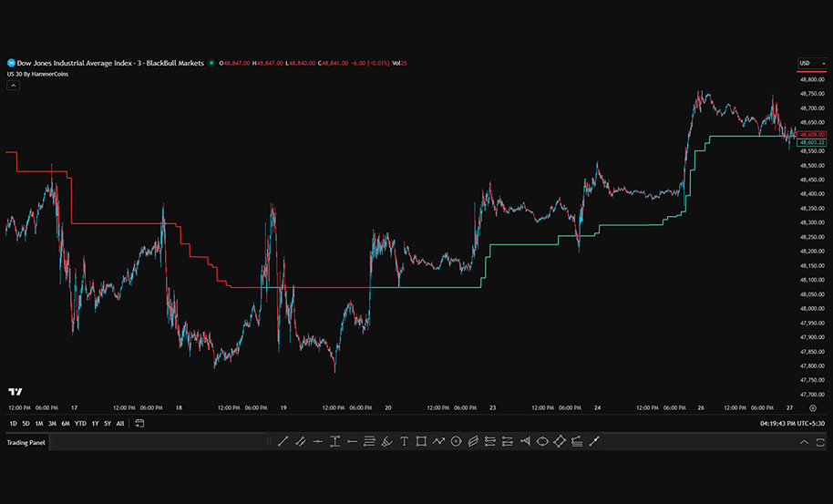
Task: Click the TradingView logo on chart
Action: (x=15, y=390)
